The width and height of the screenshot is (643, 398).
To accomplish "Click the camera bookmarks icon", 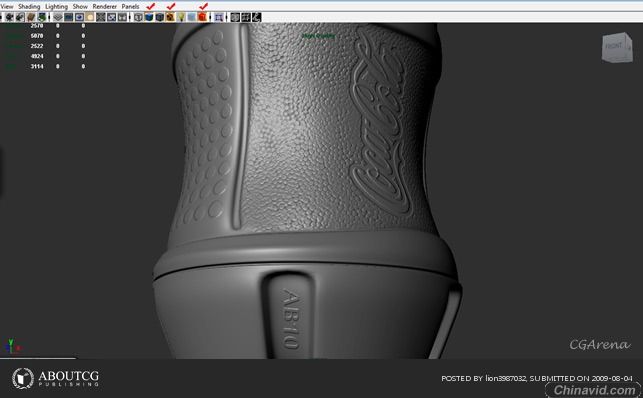I will click(31, 17).
